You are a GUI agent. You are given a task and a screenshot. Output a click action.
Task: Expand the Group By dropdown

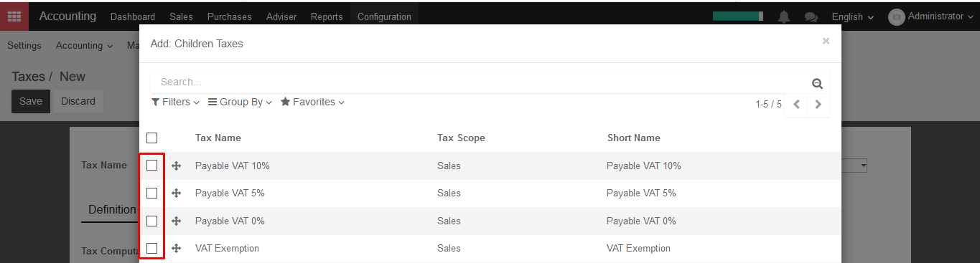click(240, 102)
